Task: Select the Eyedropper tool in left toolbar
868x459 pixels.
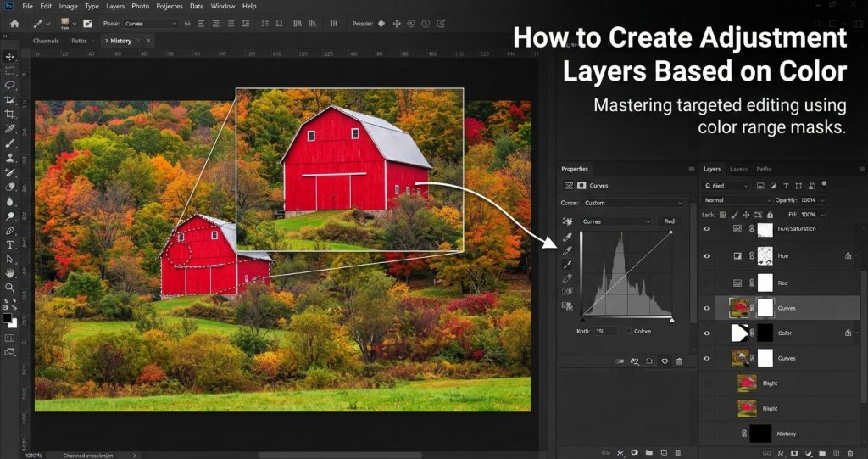Action: coord(9,129)
